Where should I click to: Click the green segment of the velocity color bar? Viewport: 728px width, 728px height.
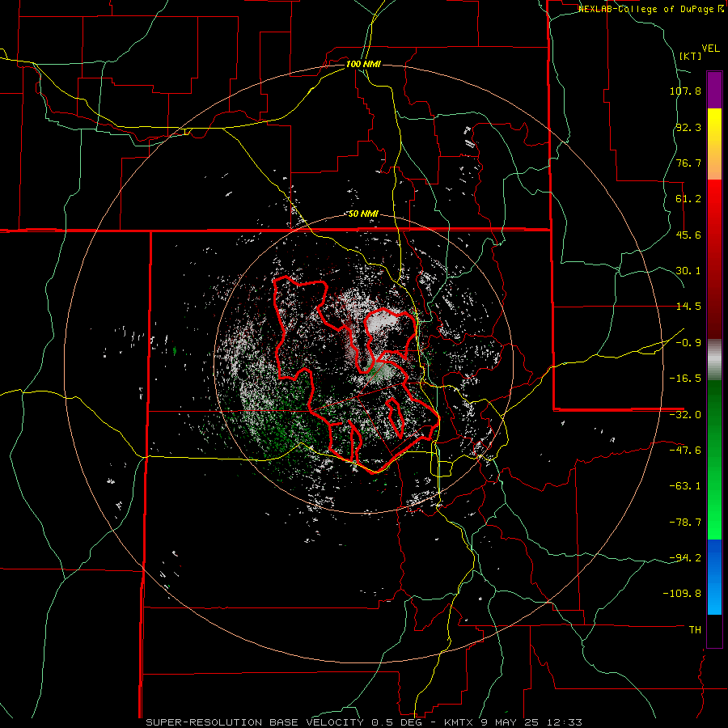coord(714,459)
